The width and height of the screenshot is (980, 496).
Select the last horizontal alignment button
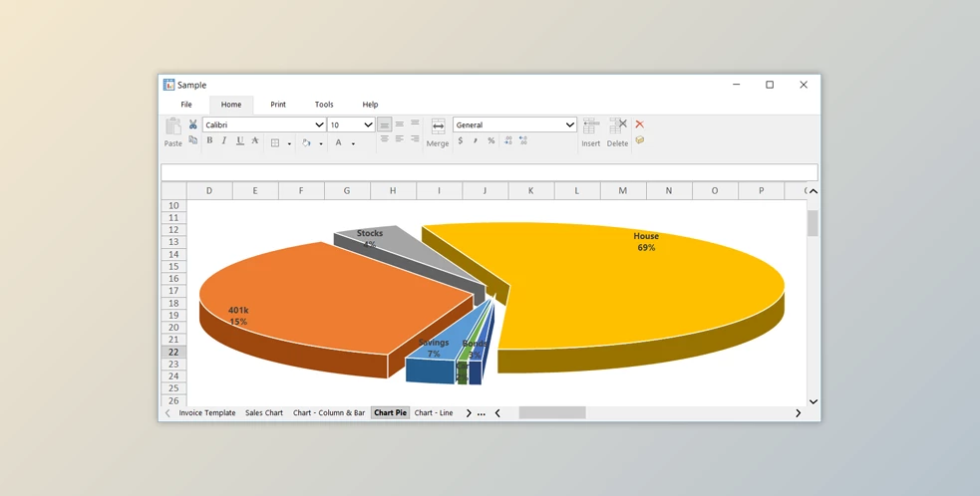415,139
